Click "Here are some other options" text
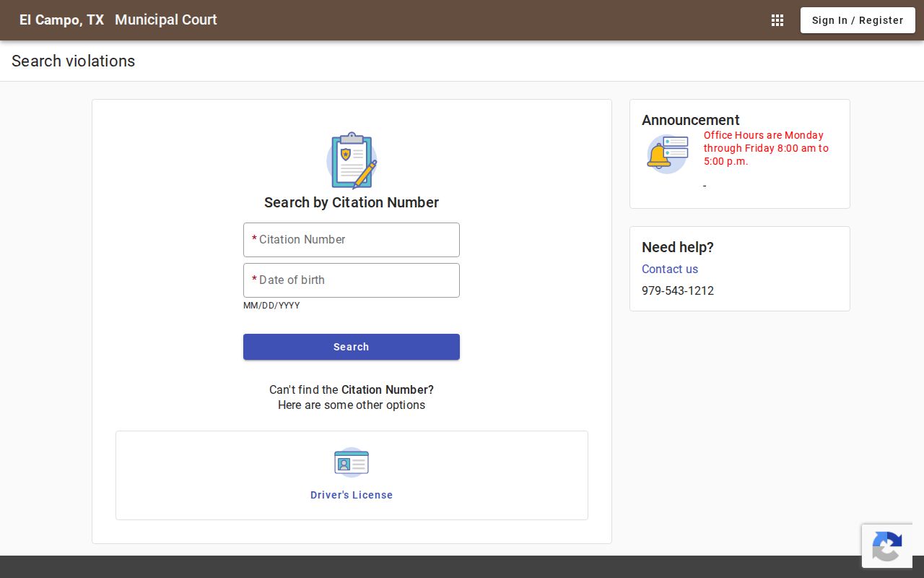Viewport: 924px width, 578px height. tap(352, 405)
